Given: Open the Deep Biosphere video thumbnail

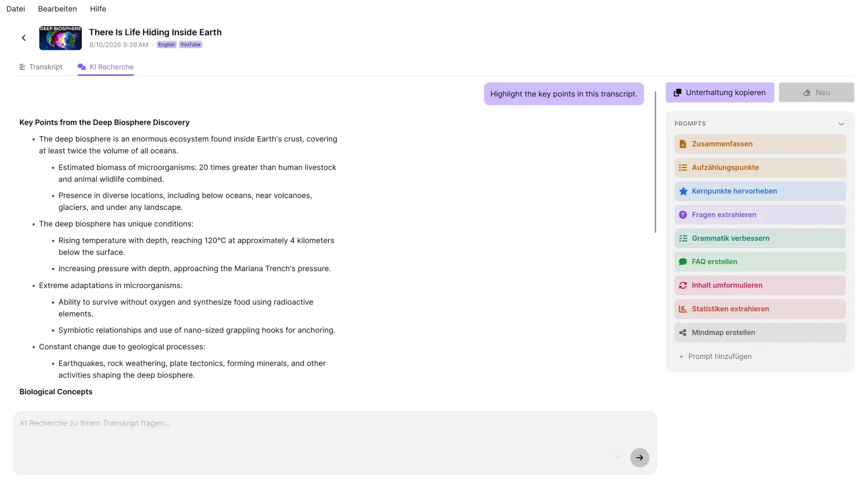Looking at the screenshot, I should coord(60,38).
